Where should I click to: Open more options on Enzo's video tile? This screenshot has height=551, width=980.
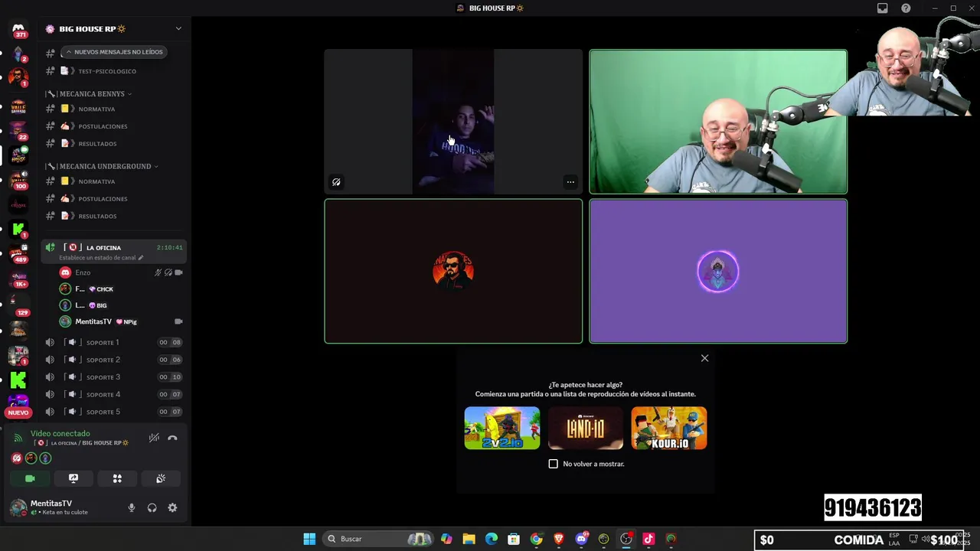click(x=570, y=182)
